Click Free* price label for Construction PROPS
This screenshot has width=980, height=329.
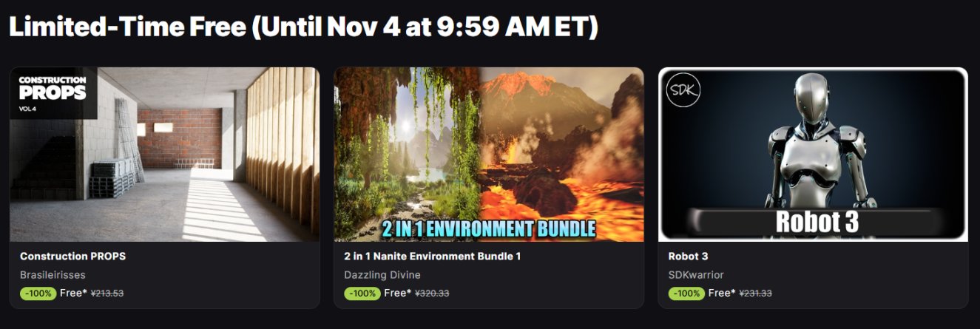[73, 293]
